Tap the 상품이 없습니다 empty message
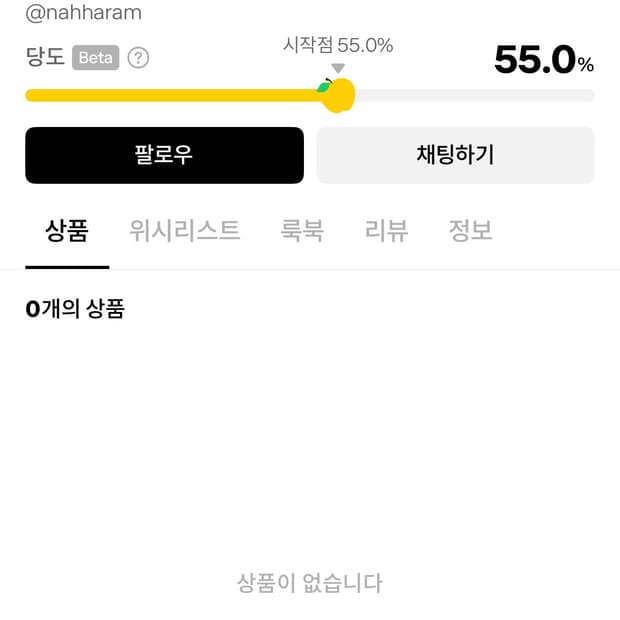This screenshot has width=620, height=620. coord(310,582)
